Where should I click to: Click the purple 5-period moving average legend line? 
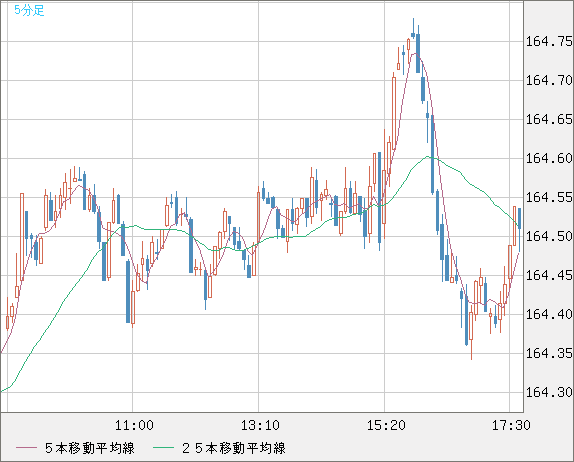click(27, 448)
